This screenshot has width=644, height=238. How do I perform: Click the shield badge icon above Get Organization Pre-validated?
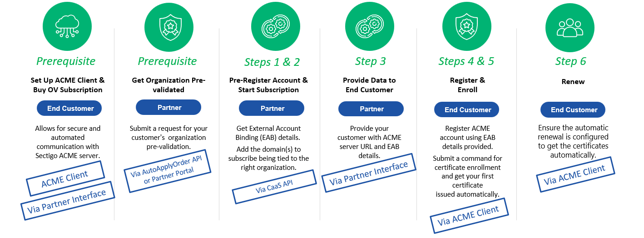pyautogui.click(x=169, y=28)
